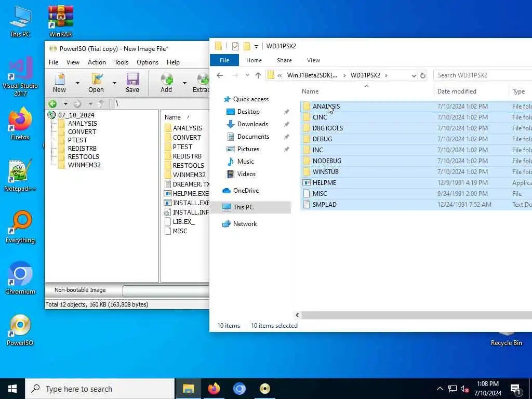The height and width of the screenshot is (399, 532).
Task: Open Explorer File tab
Action: coord(224,60)
